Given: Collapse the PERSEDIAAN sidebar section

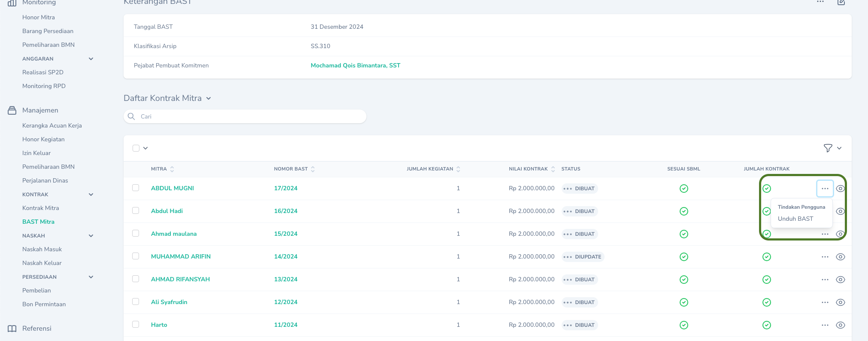Looking at the screenshot, I should 91,277.
